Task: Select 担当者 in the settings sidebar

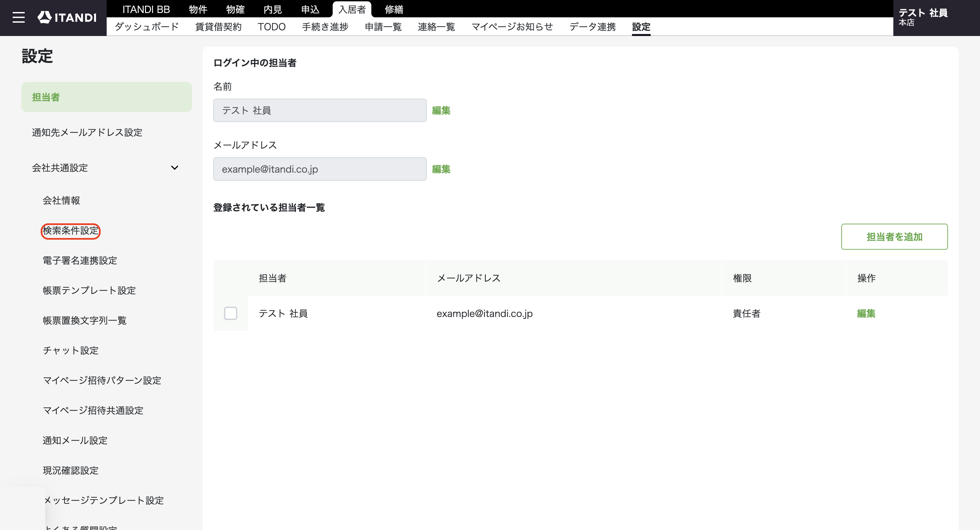Action: (x=107, y=97)
